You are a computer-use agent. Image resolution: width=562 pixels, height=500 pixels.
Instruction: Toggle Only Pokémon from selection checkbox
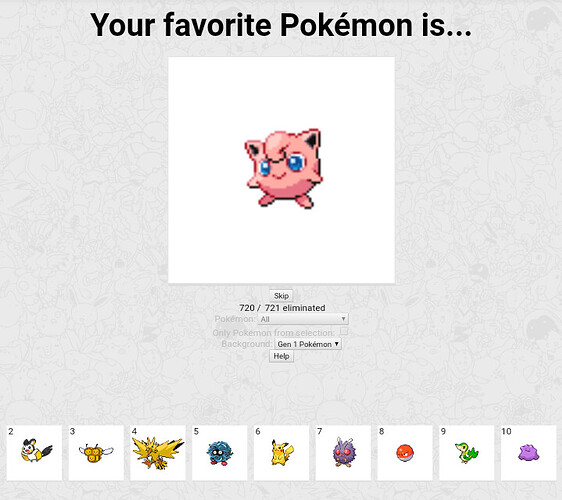[x=344, y=331]
